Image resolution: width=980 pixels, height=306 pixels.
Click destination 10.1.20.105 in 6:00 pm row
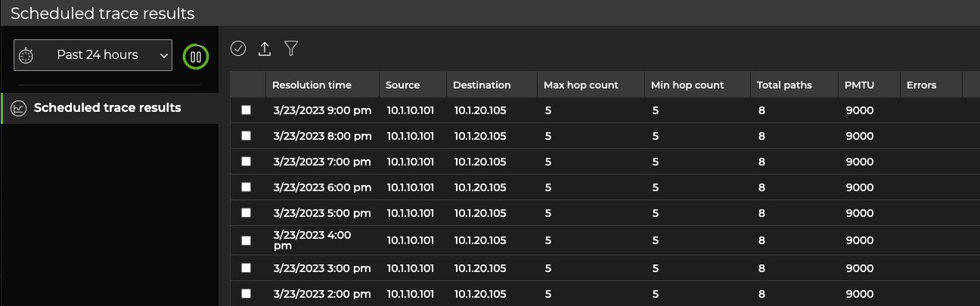tap(480, 187)
